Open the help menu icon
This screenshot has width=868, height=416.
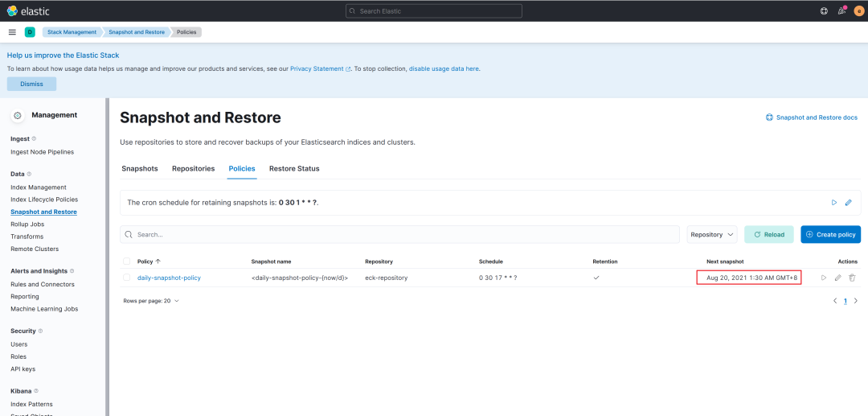(x=824, y=10)
